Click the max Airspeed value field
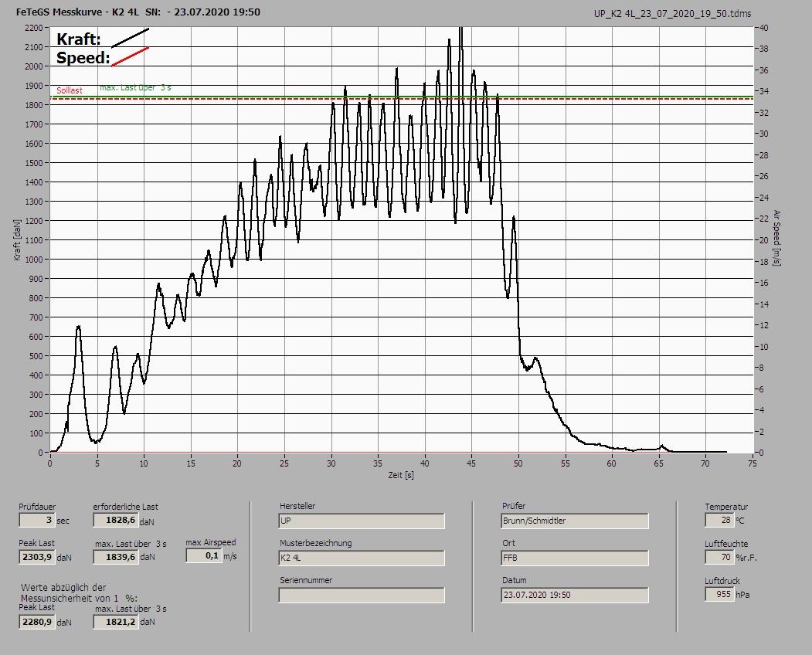Image resolution: width=812 pixels, height=655 pixels. 203,555
